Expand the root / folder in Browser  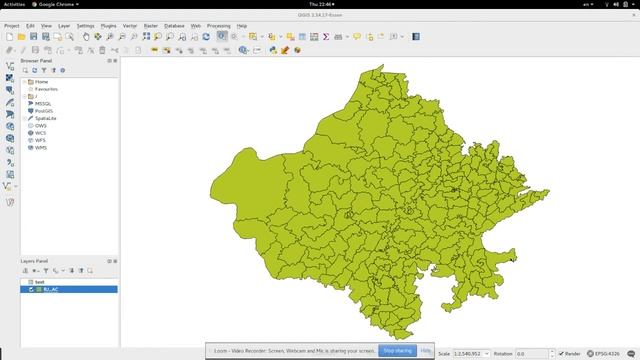[25, 97]
